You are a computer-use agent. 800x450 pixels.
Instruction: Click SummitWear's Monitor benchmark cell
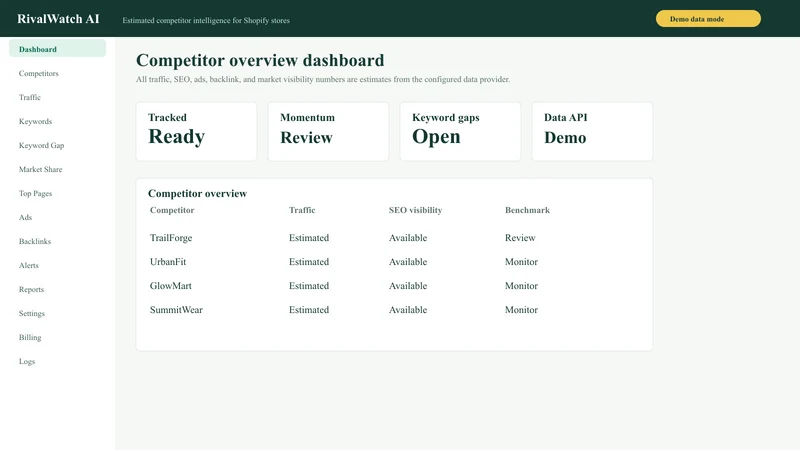coord(521,310)
